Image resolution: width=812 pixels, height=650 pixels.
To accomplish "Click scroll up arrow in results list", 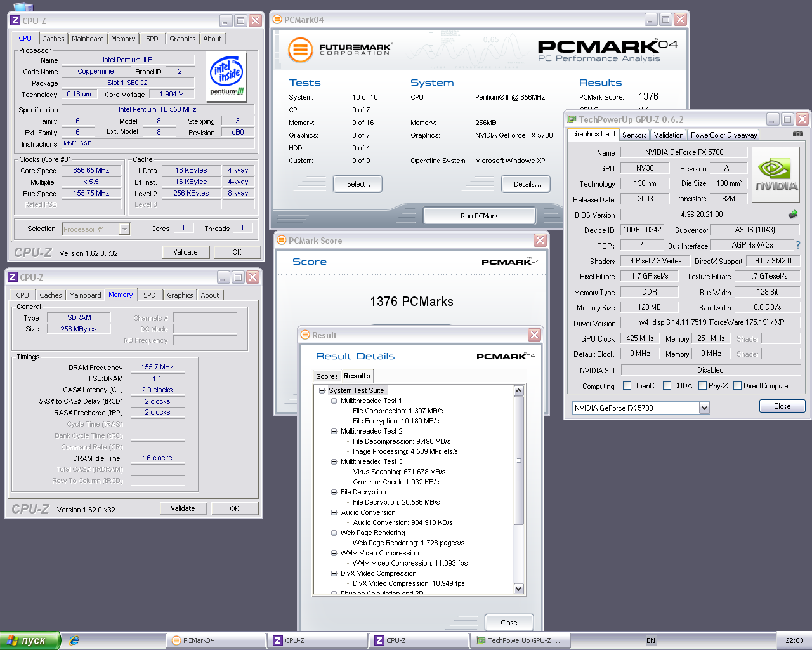I will [518, 390].
